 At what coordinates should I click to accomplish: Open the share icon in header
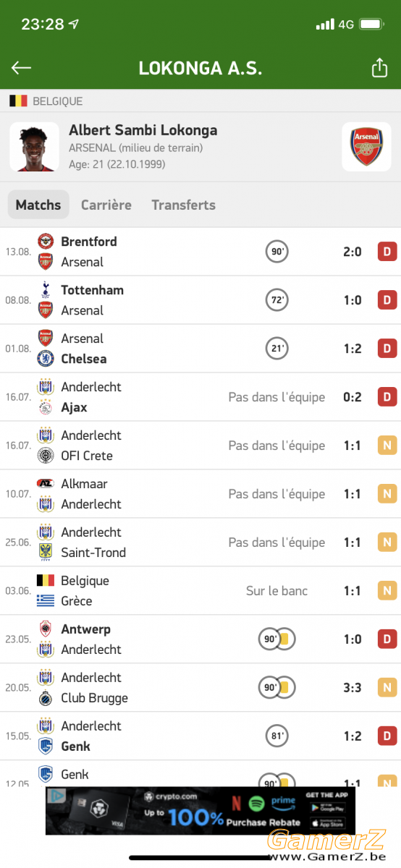point(379,67)
